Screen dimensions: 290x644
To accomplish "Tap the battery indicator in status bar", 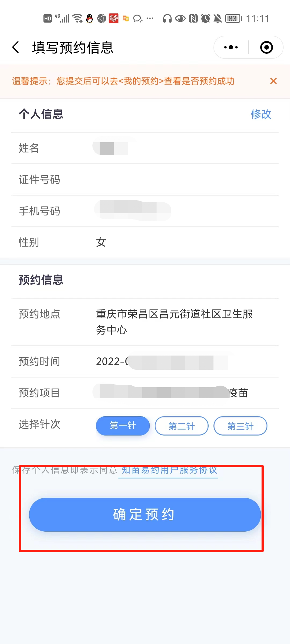I will point(233,19).
